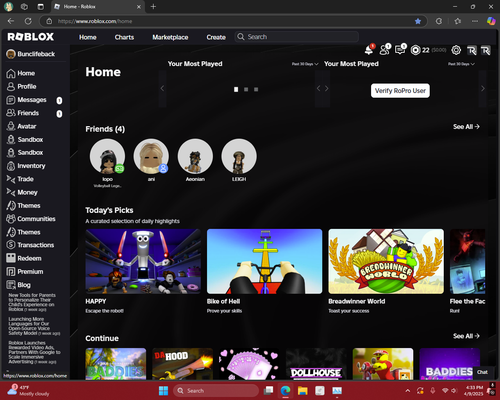The image size is (500, 400).
Task: Open the taskbar weather widget
Action: tap(28, 391)
